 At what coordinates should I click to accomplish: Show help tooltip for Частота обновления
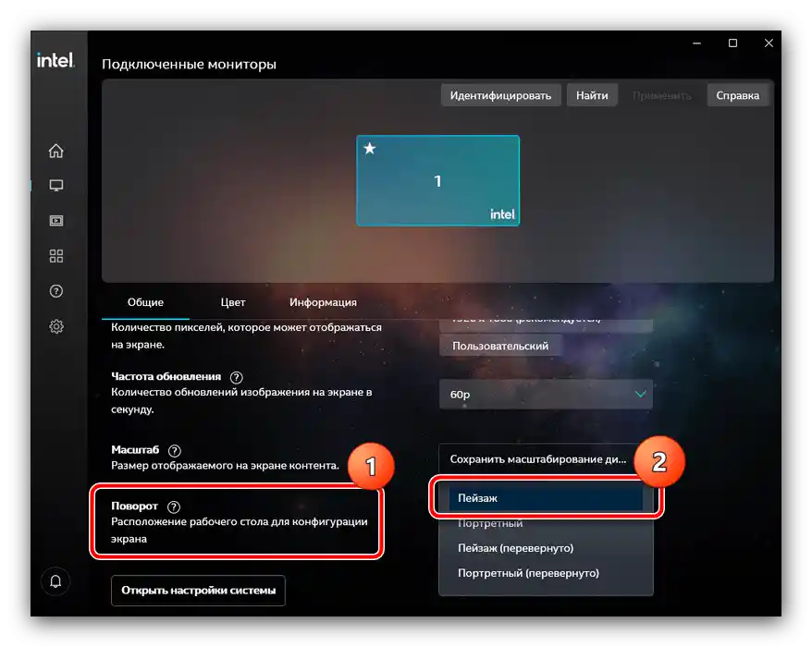236,377
